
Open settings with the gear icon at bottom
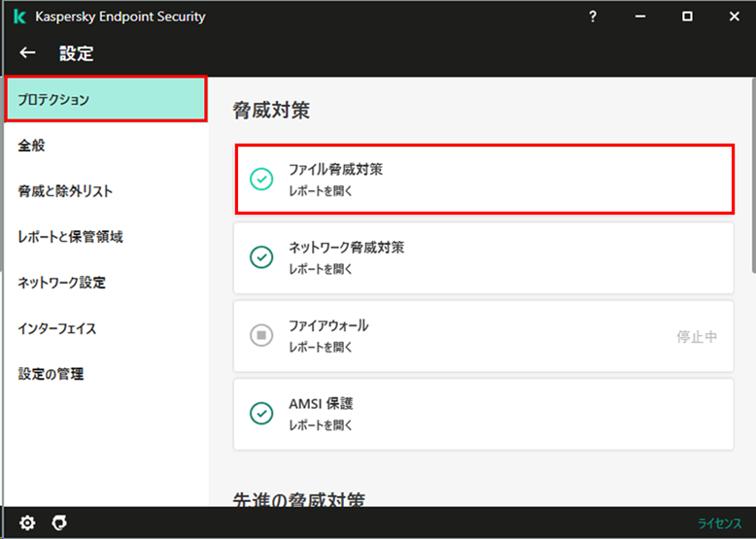(x=27, y=522)
